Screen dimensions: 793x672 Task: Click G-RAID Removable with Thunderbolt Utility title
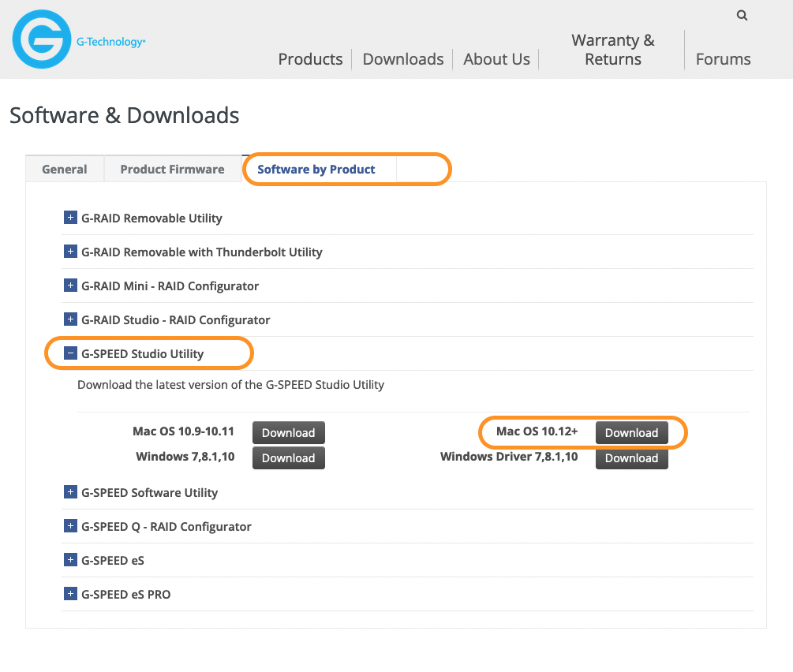(x=202, y=252)
